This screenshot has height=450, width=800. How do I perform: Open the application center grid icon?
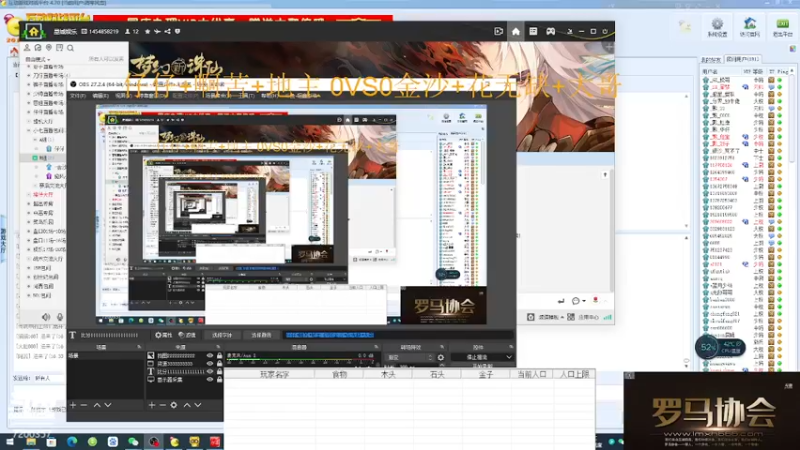pyautogui.click(x=571, y=317)
